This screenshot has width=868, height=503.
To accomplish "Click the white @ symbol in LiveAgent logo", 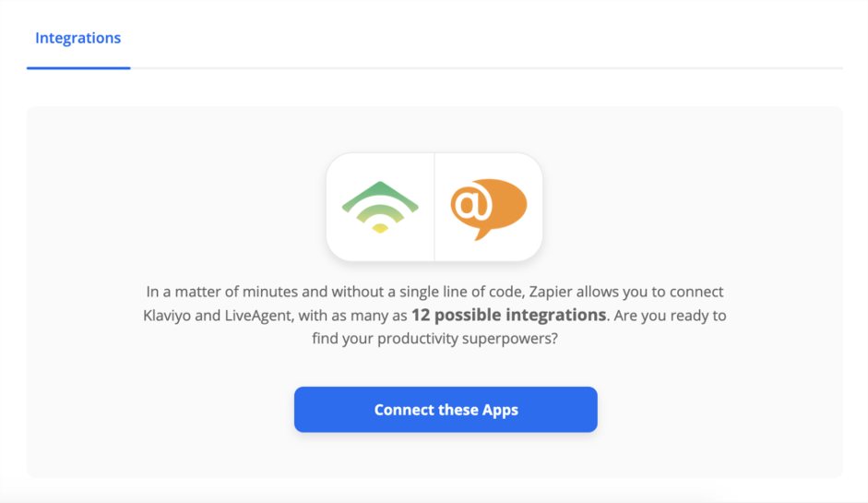I will (x=470, y=204).
